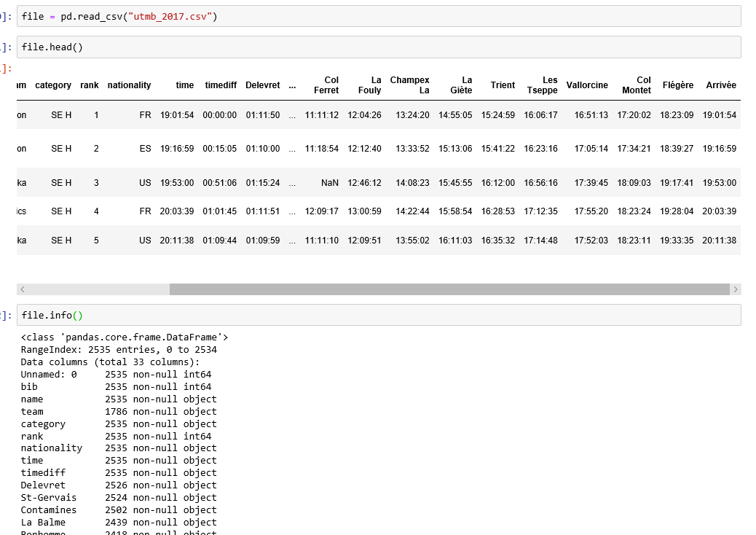Click Vallorcine cell 17:52:03
This screenshot has height=535, width=756.
[591, 241]
